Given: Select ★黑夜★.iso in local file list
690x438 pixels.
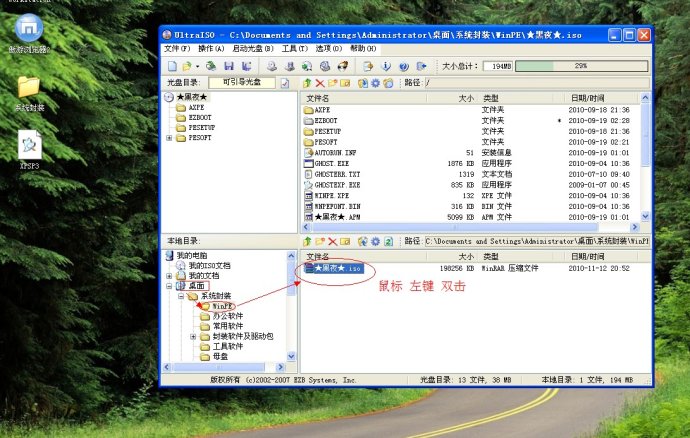Looking at the screenshot, I should click(338, 268).
